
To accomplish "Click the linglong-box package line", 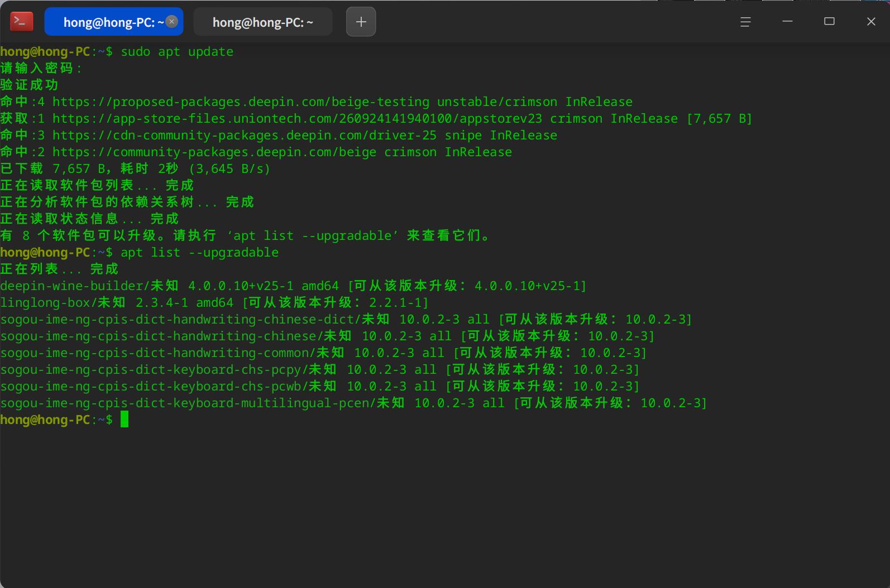I will (214, 303).
